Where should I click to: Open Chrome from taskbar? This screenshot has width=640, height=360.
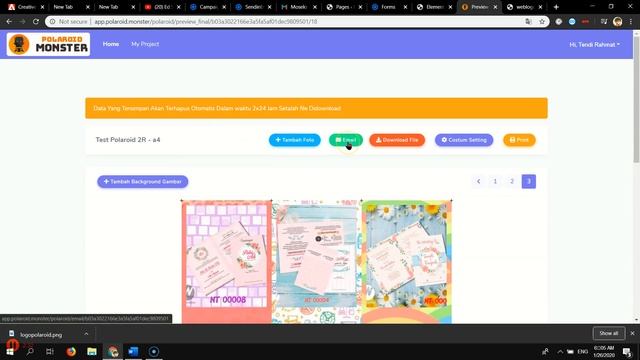pyautogui.click(x=113, y=351)
